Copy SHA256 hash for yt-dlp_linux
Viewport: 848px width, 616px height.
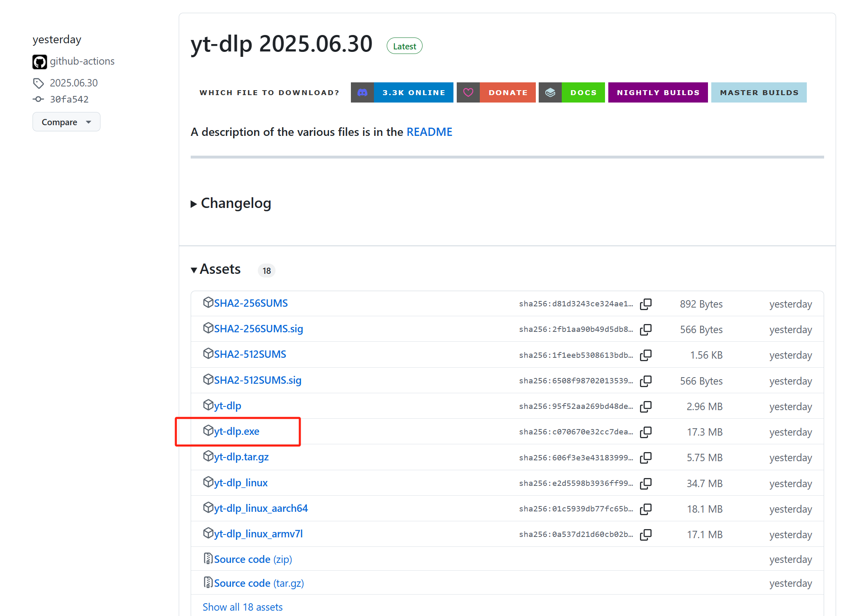tap(645, 483)
